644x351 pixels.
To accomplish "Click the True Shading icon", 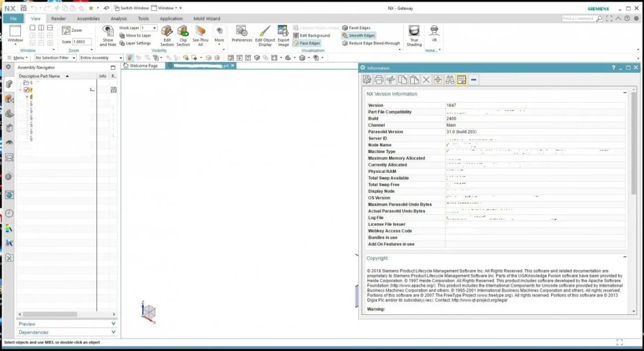I will click(x=414, y=35).
